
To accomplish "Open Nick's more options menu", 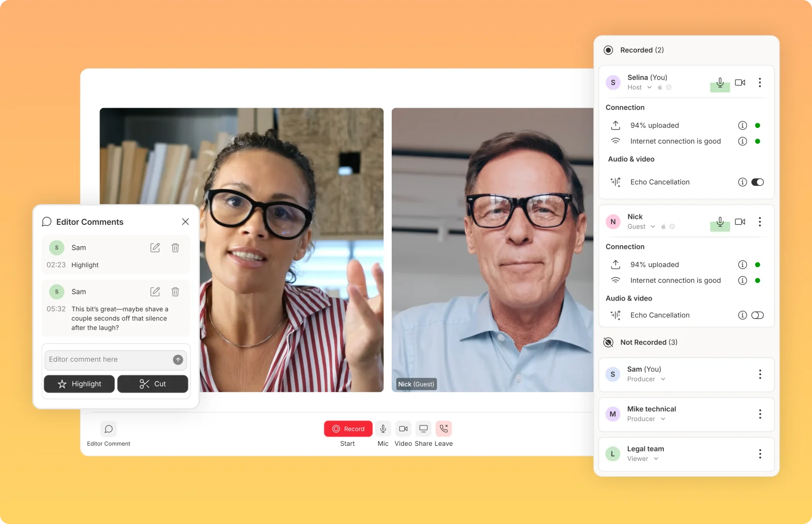I will point(760,221).
